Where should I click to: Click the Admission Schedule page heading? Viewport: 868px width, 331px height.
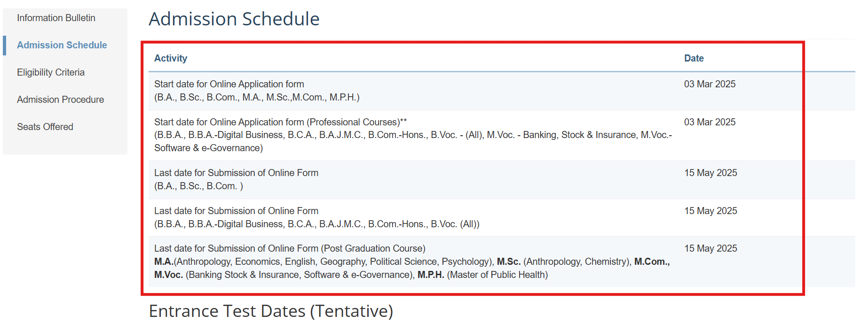(234, 19)
